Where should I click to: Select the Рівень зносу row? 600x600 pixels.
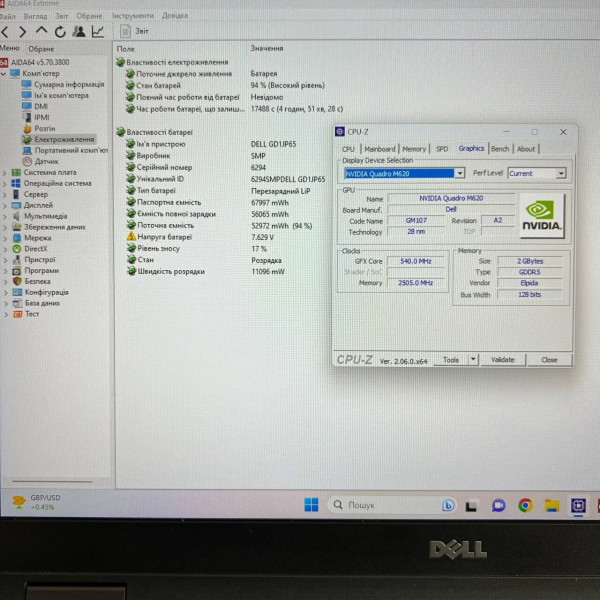click(196, 249)
